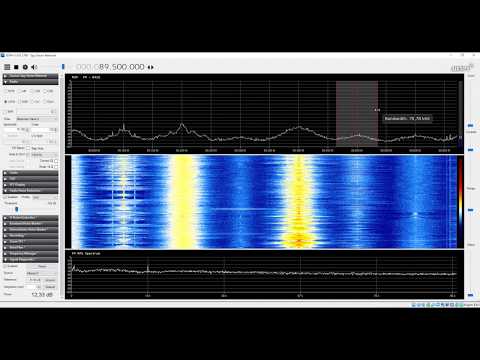Viewport: 480px width, 360px height.
Task: Click the tuning-style arrows beside the frequency
Action: point(151,67)
